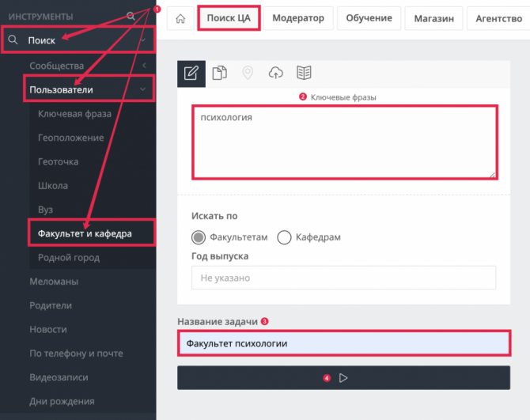Open Меломаны in the sidebar
Screen dimensions: 530x420
coord(54,282)
